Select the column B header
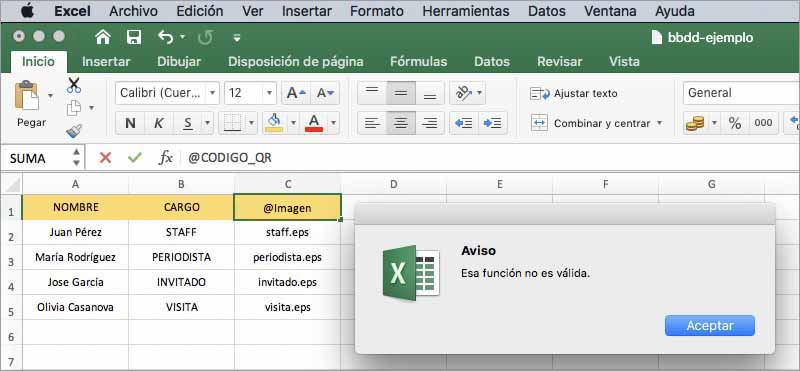This screenshot has width=800, height=371. (x=181, y=184)
